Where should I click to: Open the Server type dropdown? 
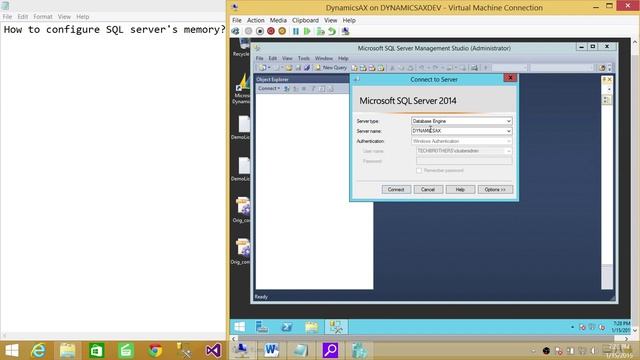click(x=509, y=121)
